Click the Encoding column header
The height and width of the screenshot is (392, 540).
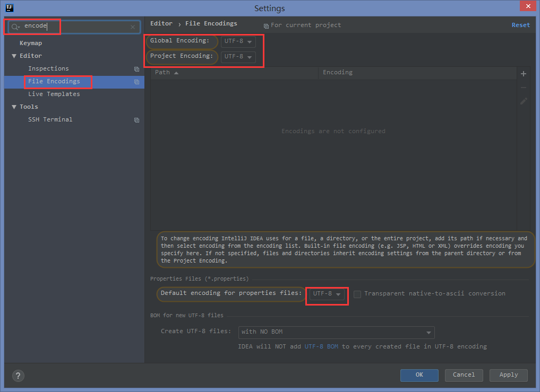[417, 73]
